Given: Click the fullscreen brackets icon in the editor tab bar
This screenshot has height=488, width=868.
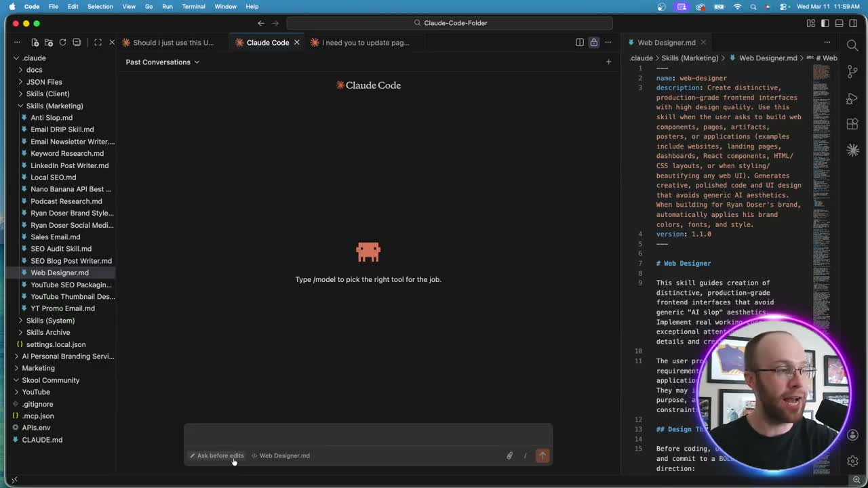Looking at the screenshot, I should (x=98, y=42).
